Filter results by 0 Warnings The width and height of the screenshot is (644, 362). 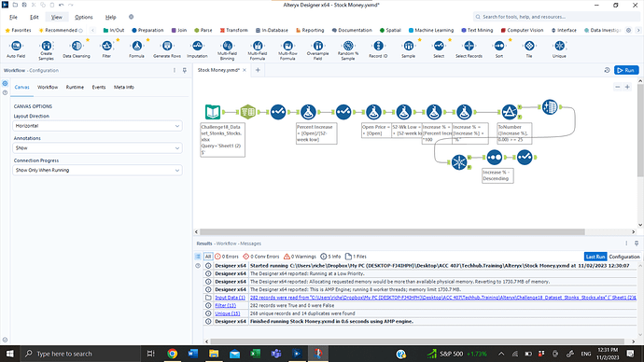(x=301, y=257)
